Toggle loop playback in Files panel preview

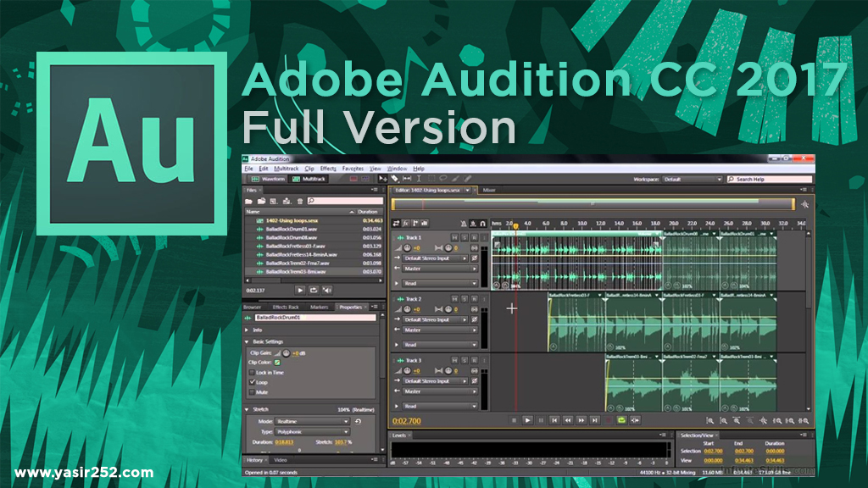point(314,290)
